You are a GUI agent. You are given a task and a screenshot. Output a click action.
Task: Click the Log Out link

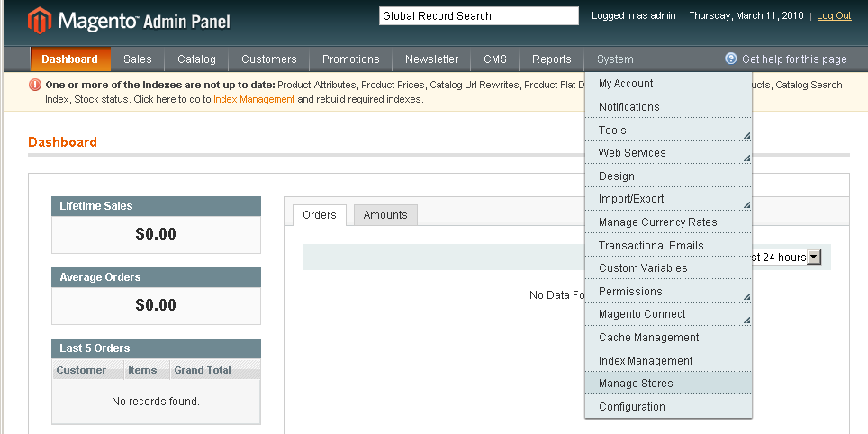coord(834,15)
